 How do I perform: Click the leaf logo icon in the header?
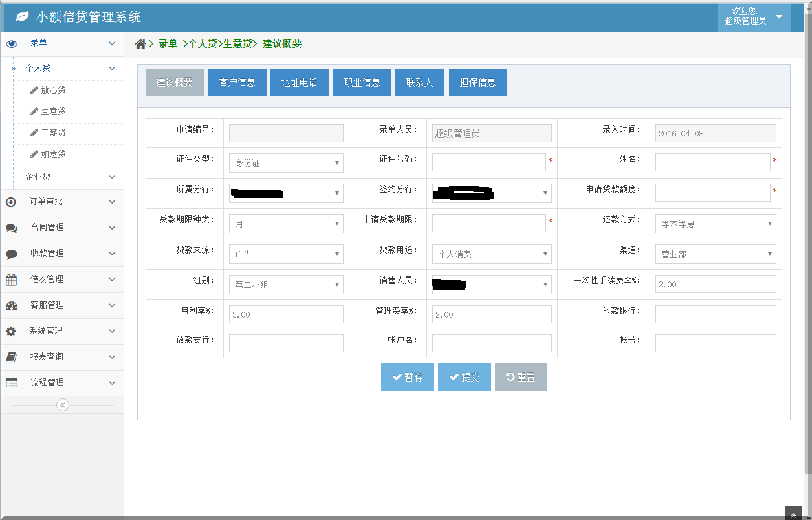coord(22,17)
